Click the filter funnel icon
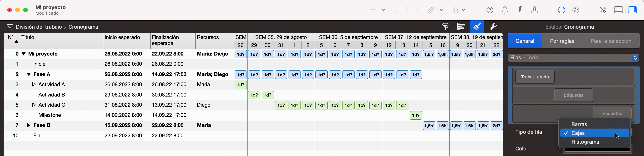The width and height of the screenshot is (644, 156). coord(445,27)
